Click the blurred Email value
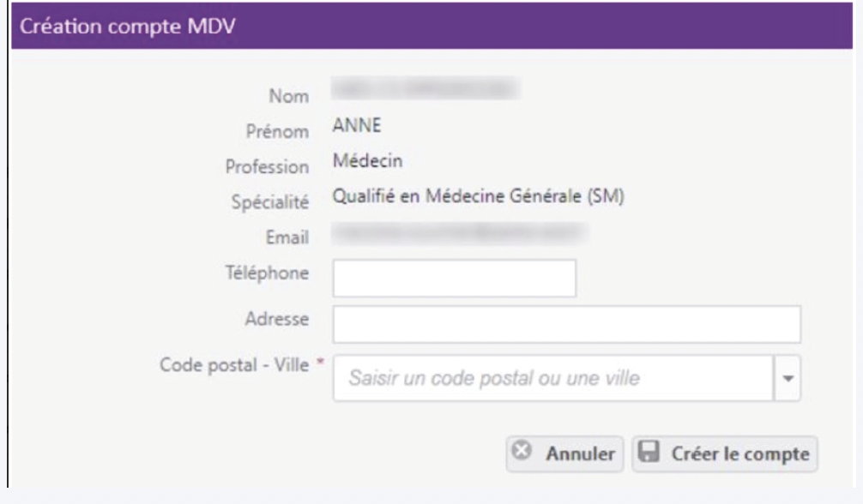Image resolution: width=863 pixels, height=504 pixels. tap(460, 233)
